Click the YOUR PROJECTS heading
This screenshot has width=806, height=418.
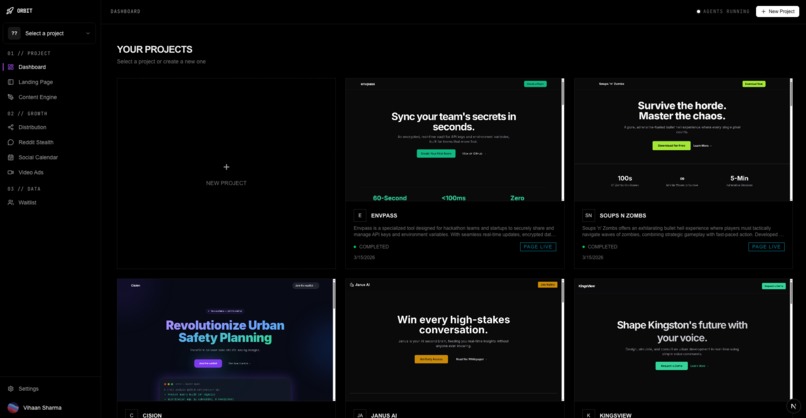155,49
